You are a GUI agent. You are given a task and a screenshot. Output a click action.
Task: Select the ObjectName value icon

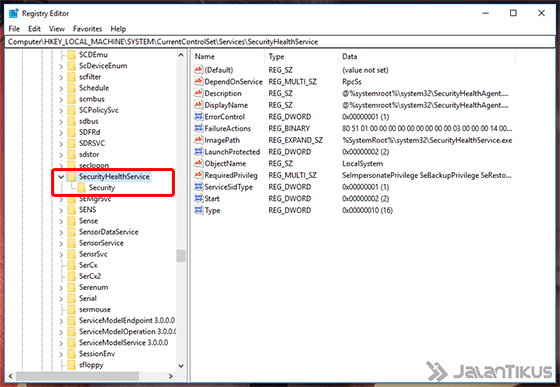198,163
